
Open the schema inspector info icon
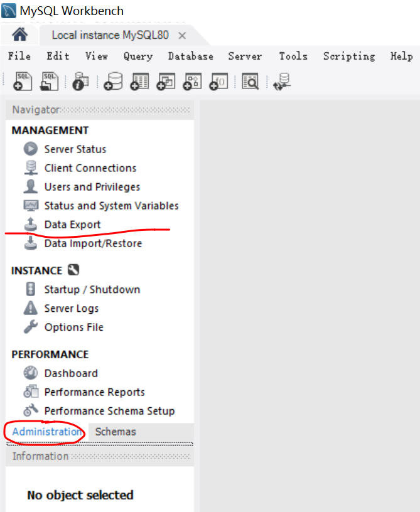[x=80, y=82]
